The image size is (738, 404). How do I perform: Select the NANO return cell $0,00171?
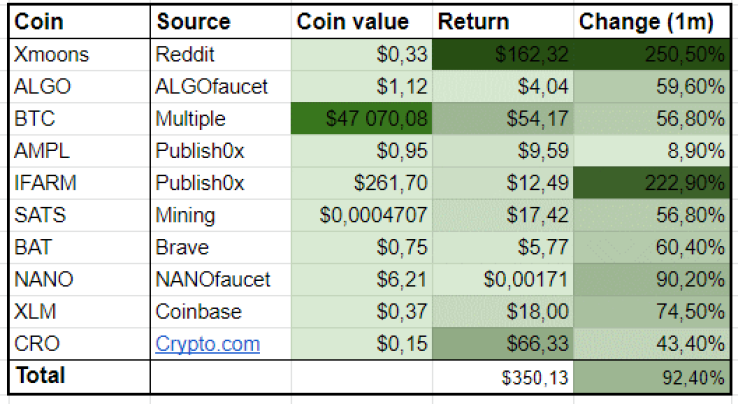(x=503, y=279)
